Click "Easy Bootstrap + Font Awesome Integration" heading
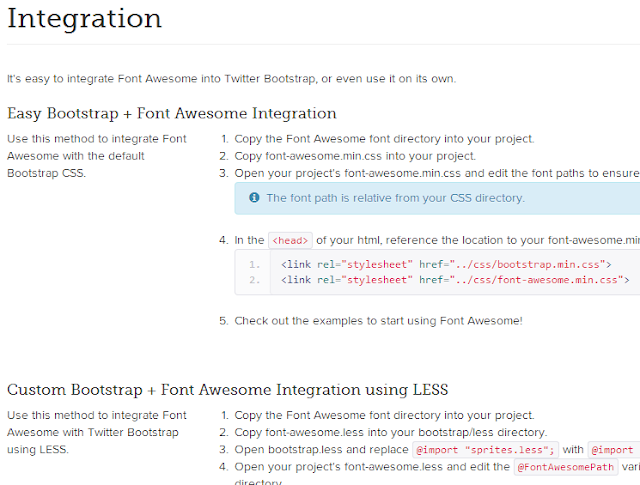640x485 pixels. point(171,113)
